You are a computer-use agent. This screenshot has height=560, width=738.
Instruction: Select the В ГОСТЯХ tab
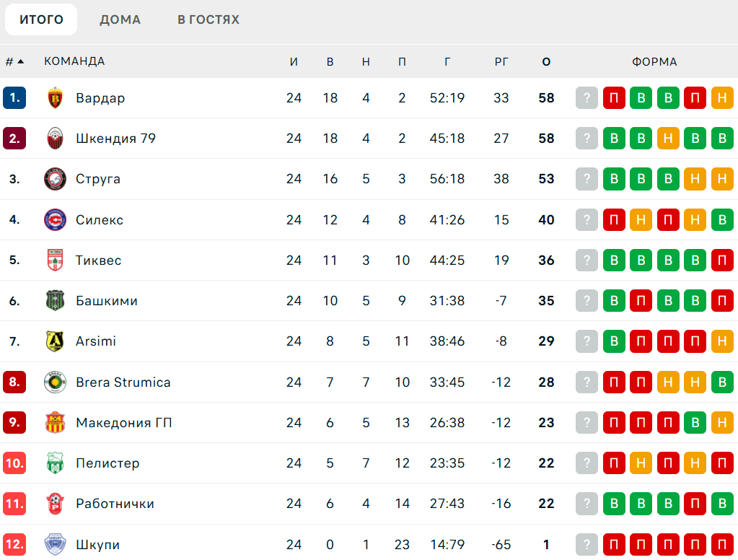208,19
